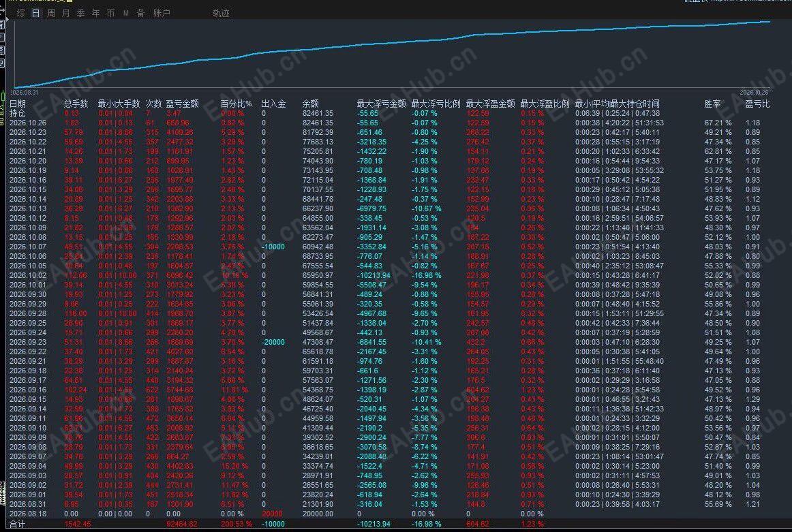The width and height of the screenshot is (792, 532).
Task: Select the 2026.10.23 date row
Action: point(28,132)
